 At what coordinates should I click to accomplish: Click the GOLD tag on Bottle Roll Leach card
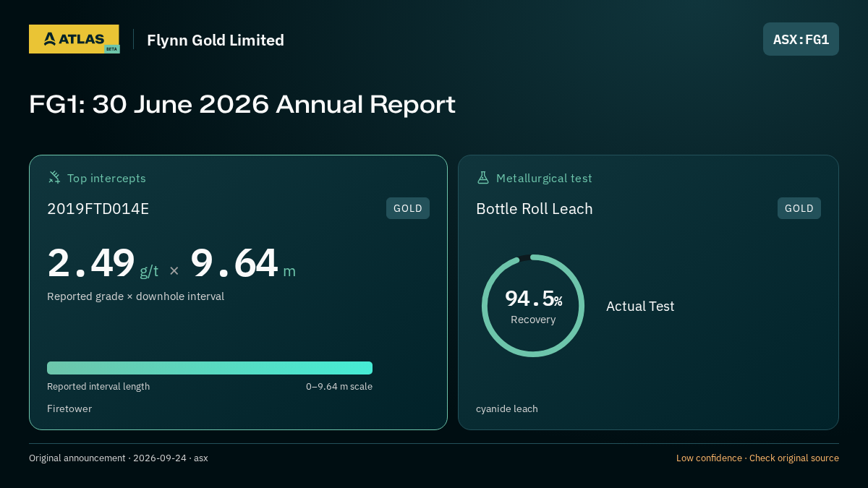(799, 208)
